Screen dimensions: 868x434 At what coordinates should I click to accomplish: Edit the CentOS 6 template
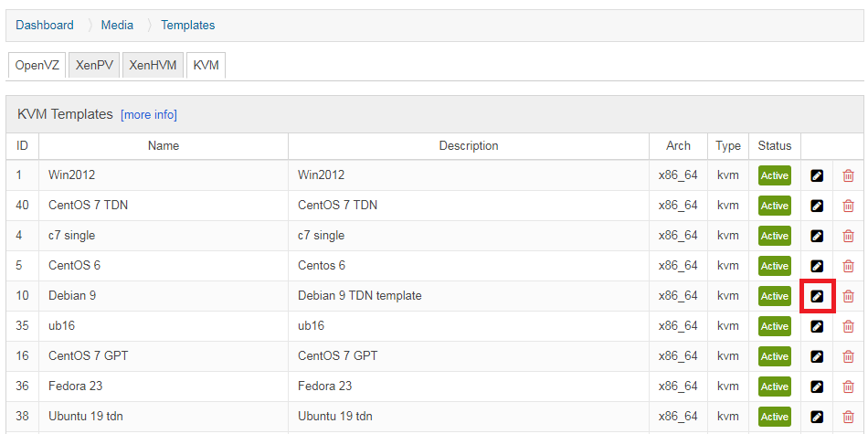point(817,266)
